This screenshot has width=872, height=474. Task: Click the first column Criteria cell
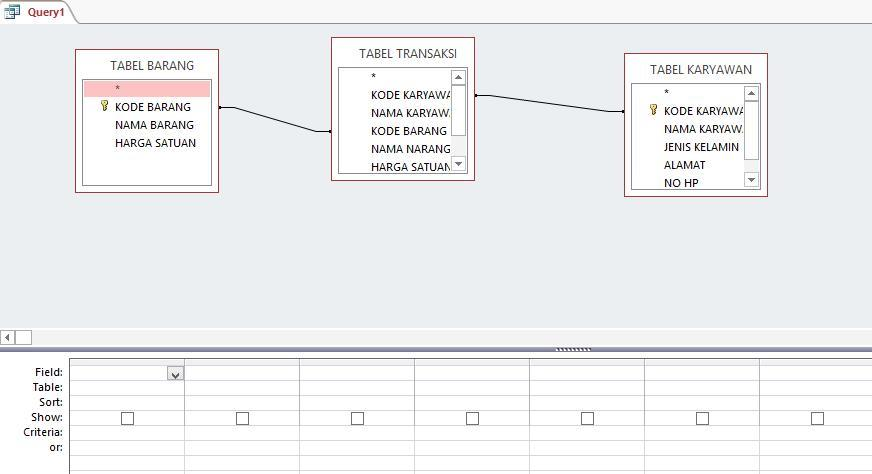pyautogui.click(x=127, y=433)
